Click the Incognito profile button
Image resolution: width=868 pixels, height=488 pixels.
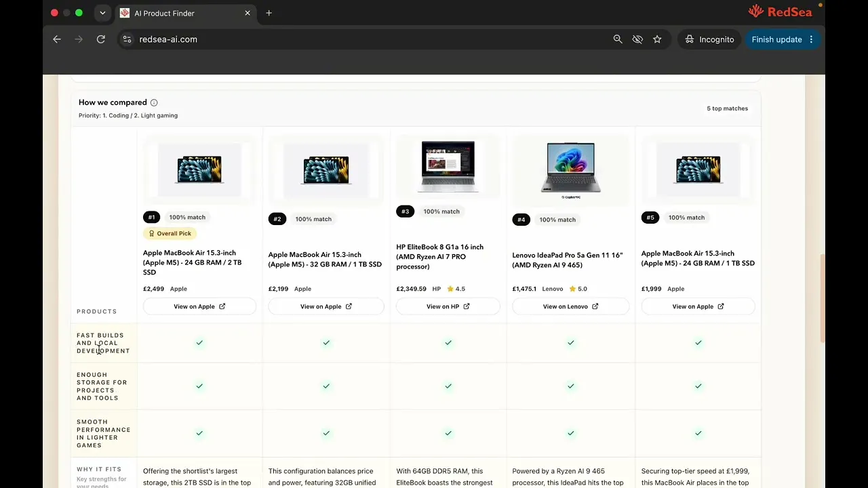(709, 39)
